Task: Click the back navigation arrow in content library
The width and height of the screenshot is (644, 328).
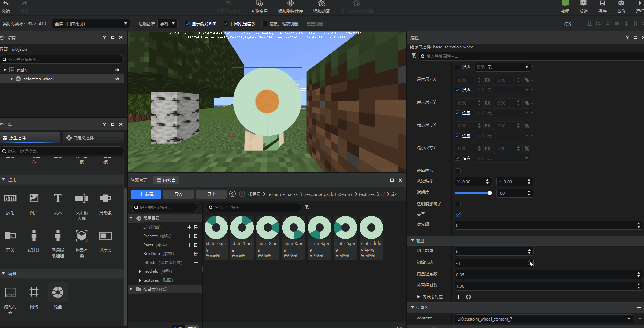Action: click(232, 194)
